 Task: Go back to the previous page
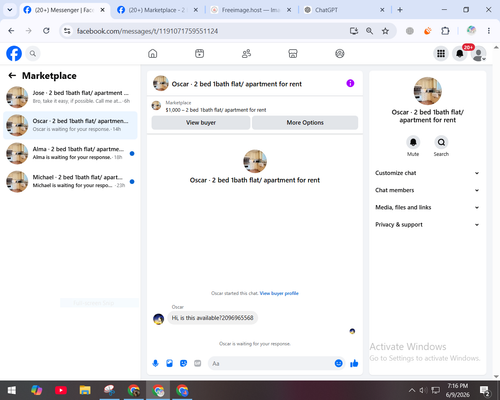coord(11,31)
